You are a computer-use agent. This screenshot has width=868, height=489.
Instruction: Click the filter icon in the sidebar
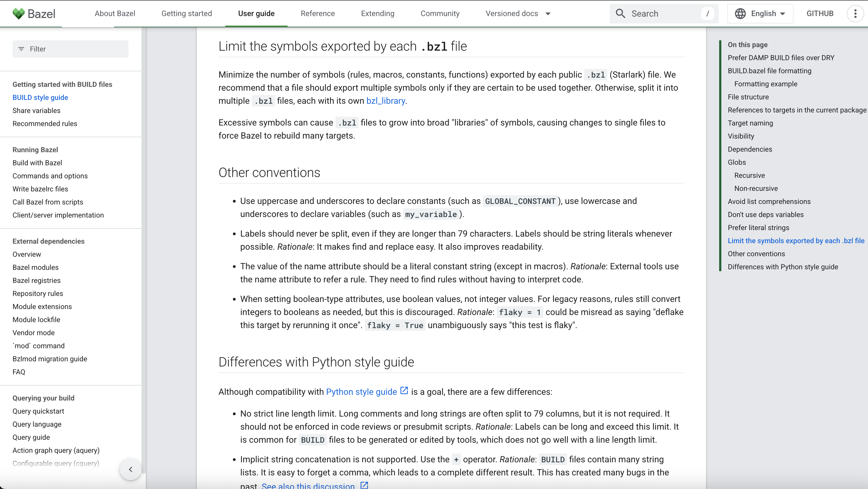(x=21, y=49)
